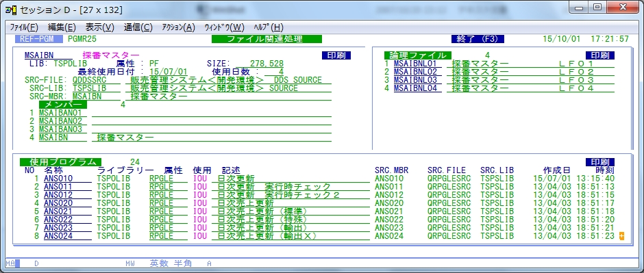The width and height of the screenshot is (644, 273).
Task: Click the IOU usage value for ANS023
Action: [200, 227]
